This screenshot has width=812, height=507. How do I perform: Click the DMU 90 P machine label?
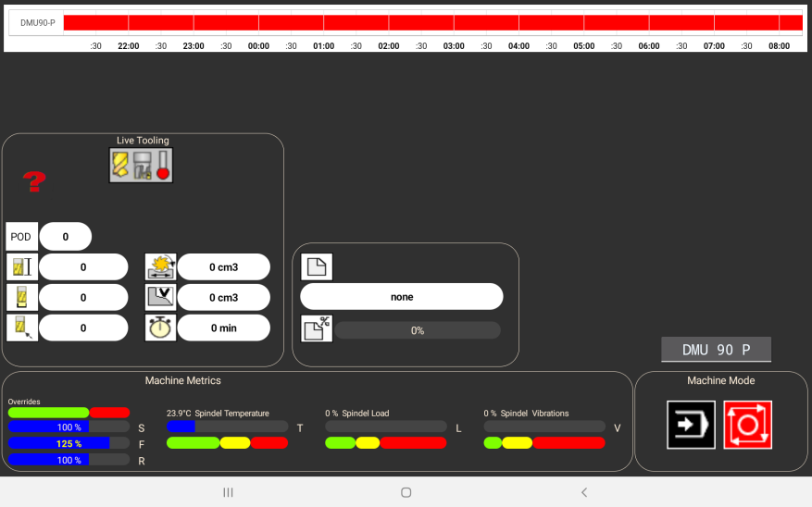717,350
